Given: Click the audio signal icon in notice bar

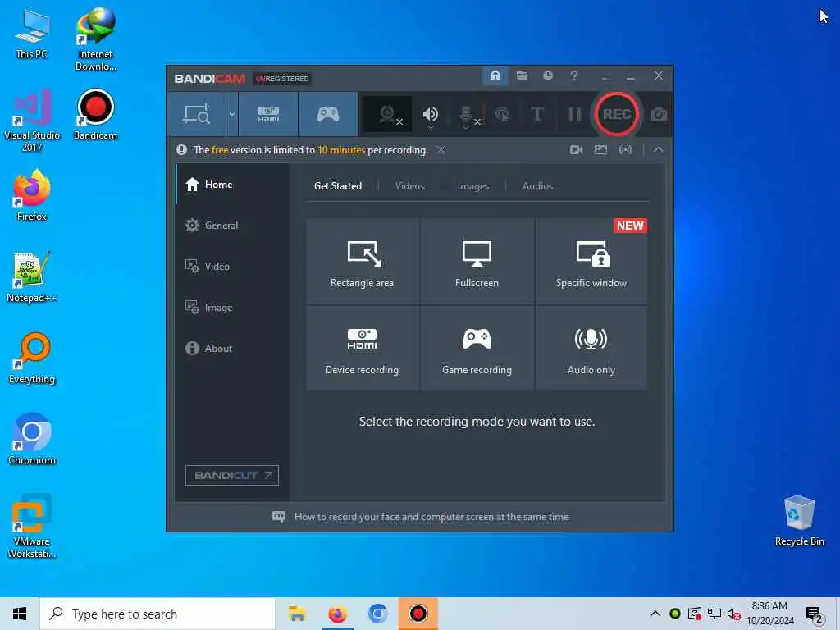Looking at the screenshot, I should (625, 150).
